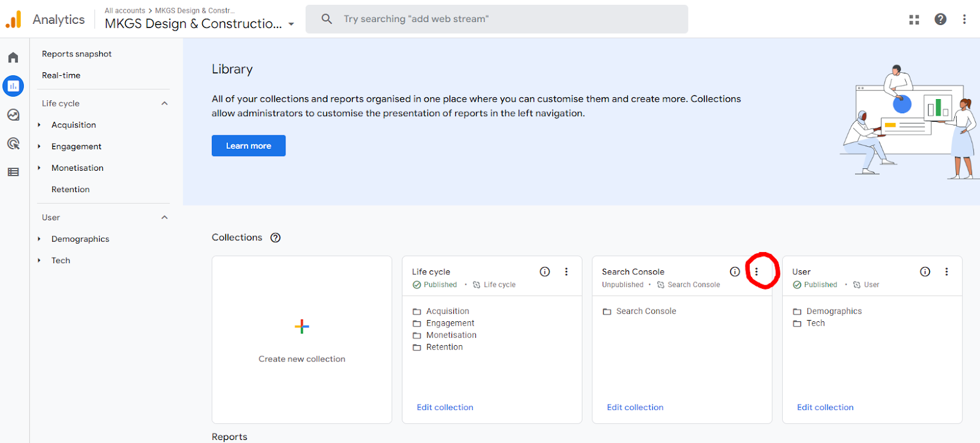The image size is (980, 443).
Task: Collapse the Life cycle section
Action: click(164, 103)
